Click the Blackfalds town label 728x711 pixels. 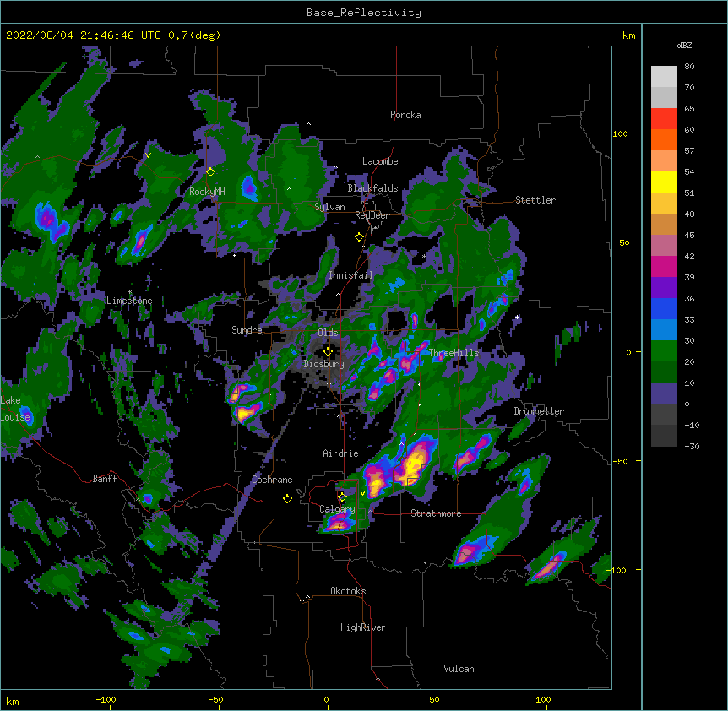point(372,188)
